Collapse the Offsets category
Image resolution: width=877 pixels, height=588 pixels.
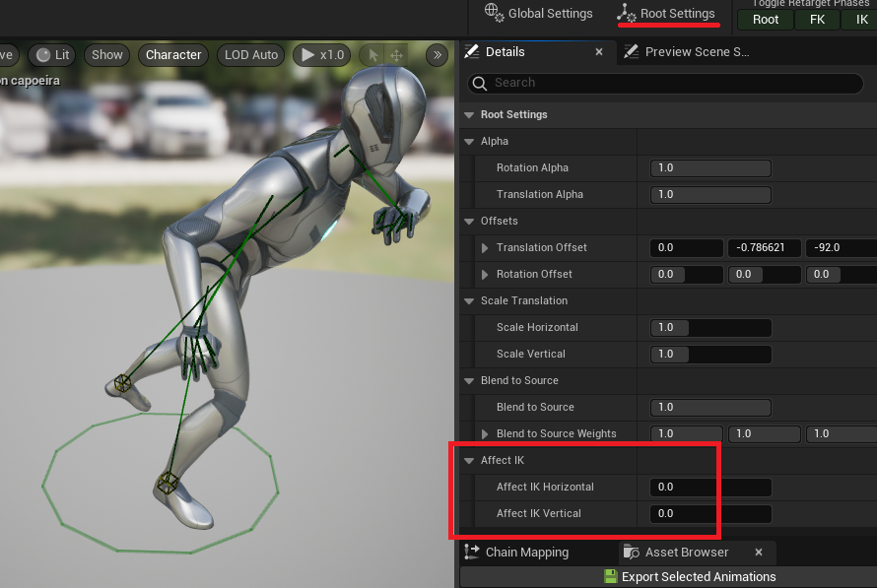(x=469, y=222)
